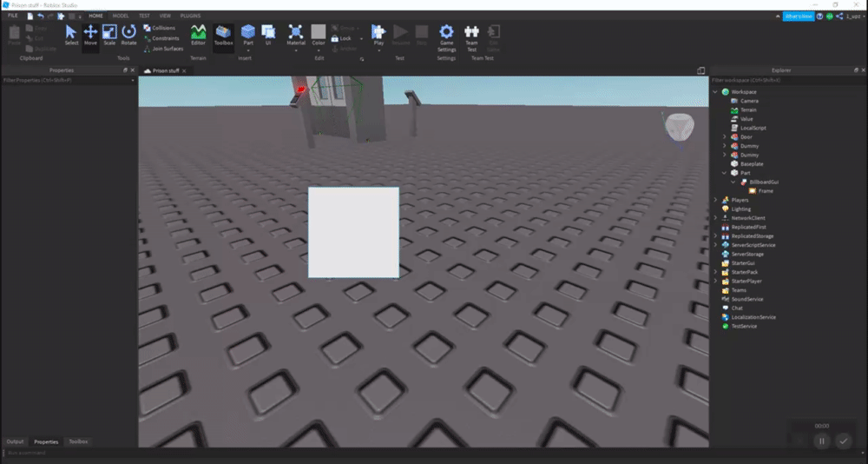Float the Explorer panel
Viewport: 868px width, 464px height.
tap(856, 70)
